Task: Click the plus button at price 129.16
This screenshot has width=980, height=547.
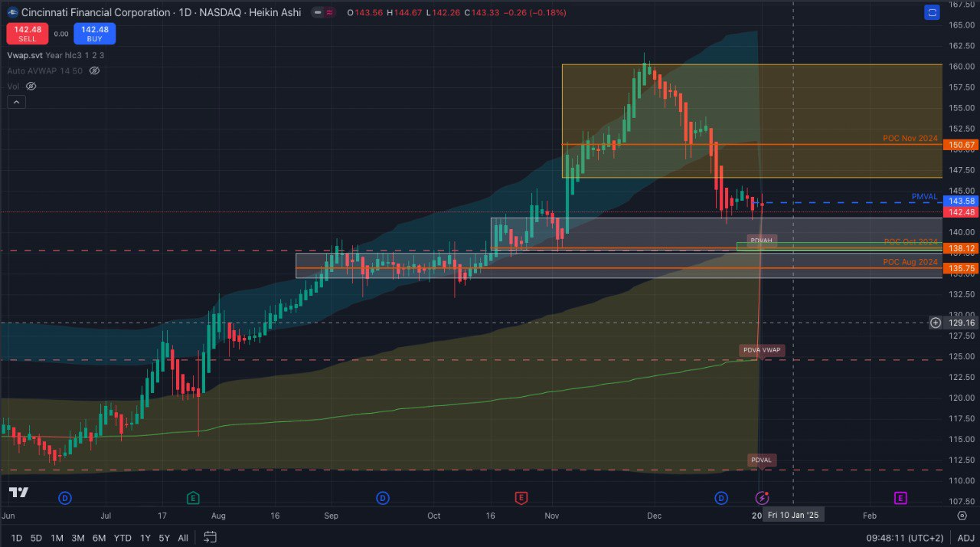Action: pos(936,323)
